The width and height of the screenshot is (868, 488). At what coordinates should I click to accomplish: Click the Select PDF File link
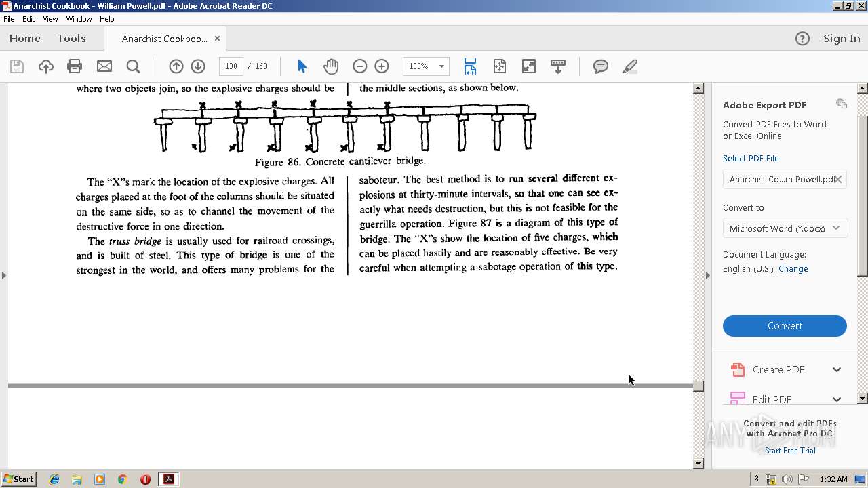coord(751,158)
